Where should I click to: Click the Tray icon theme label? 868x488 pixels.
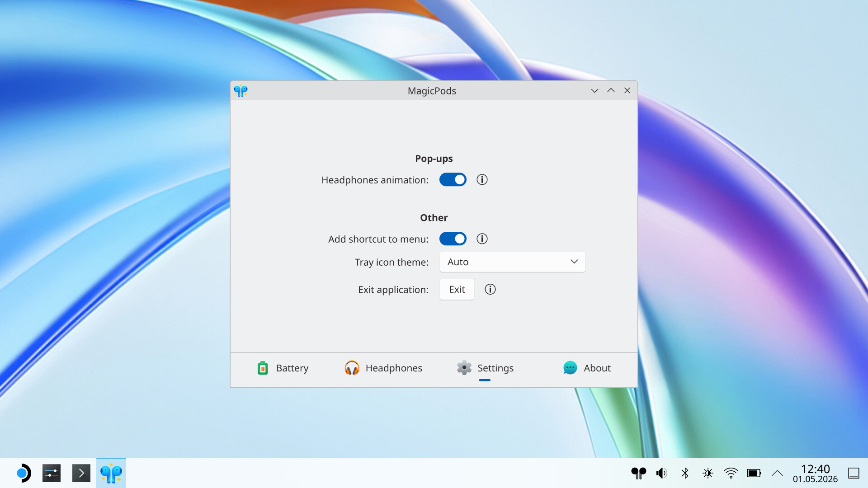pos(392,263)
